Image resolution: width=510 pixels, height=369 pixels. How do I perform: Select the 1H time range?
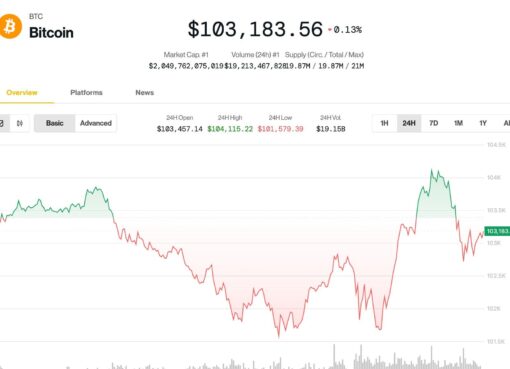pyautogui.click(x=384, y=123)
